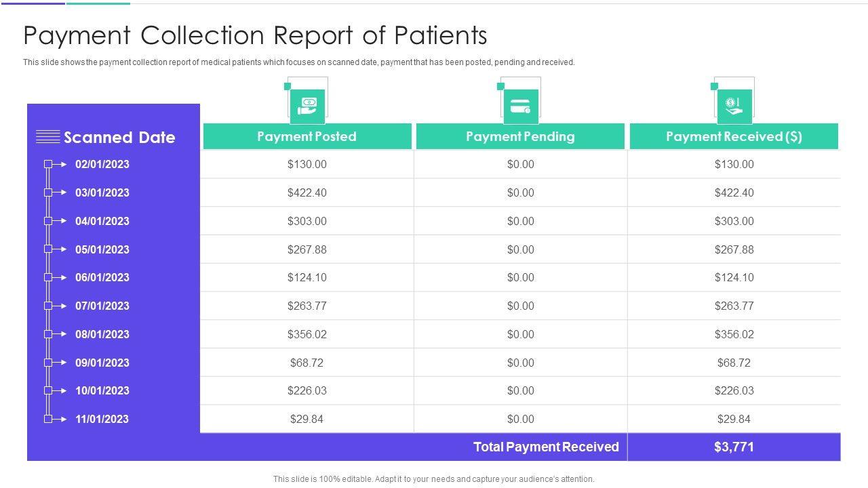This screenshot has height=488, width=868.
Task: Select the Payment Received ($) column header
Action: pyautogui.click(x=734, y=136)
